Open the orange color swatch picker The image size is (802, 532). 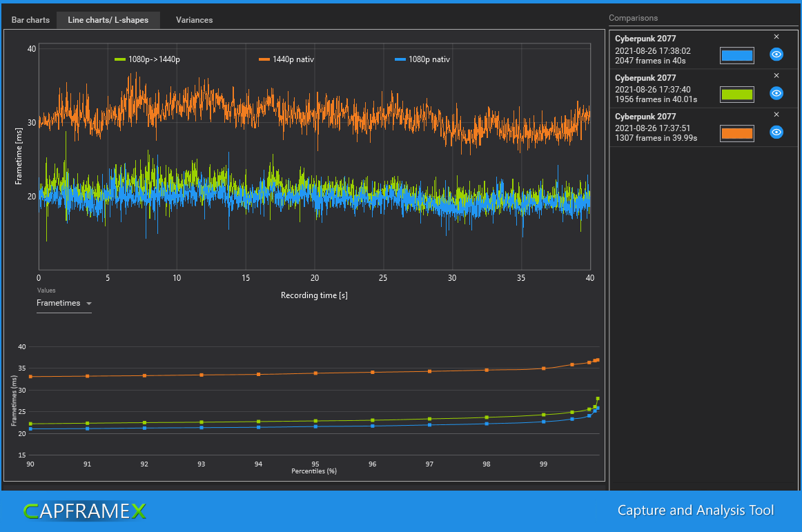(736, 133)
